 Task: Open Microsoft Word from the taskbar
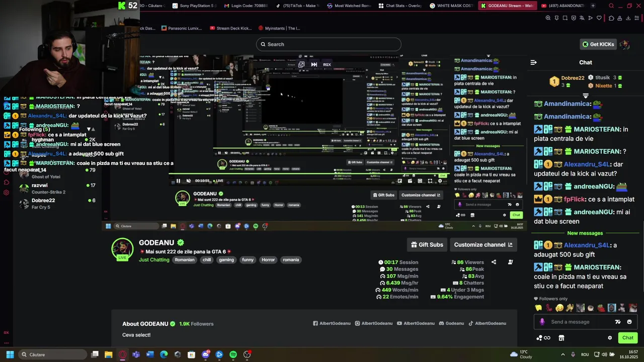(x=149, y=354)
